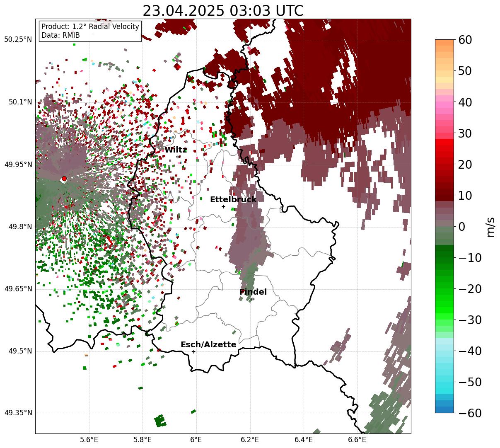Click the 6.4°E longitude label
Viewport: 500px width, 448px height.
click(303, 440)
